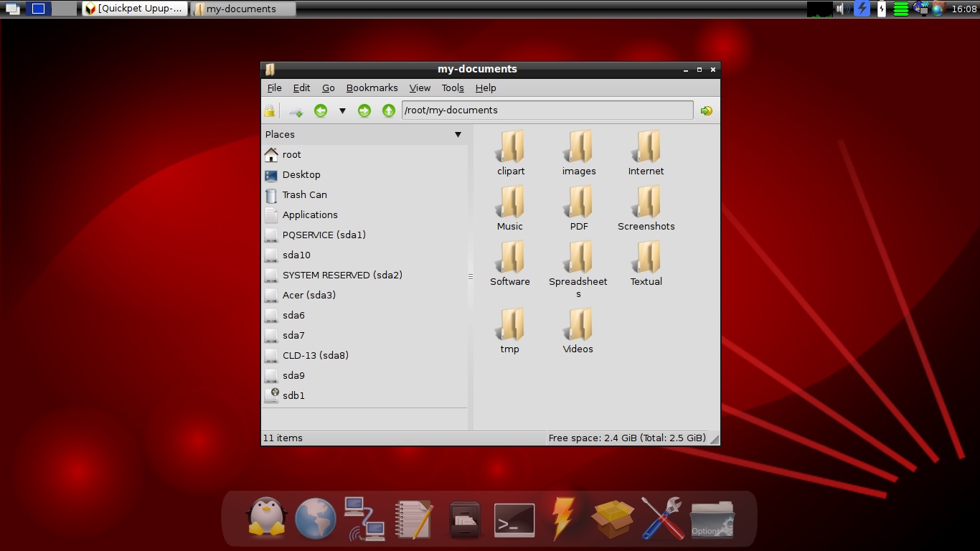Select the sda7 drive in Places
The image size is (980, 551).
click(x=364, y=335)
